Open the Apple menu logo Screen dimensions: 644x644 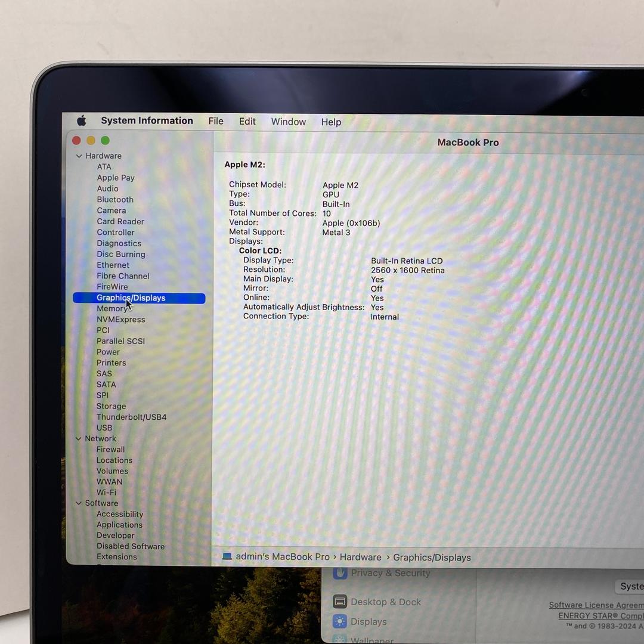coord(82,120)
